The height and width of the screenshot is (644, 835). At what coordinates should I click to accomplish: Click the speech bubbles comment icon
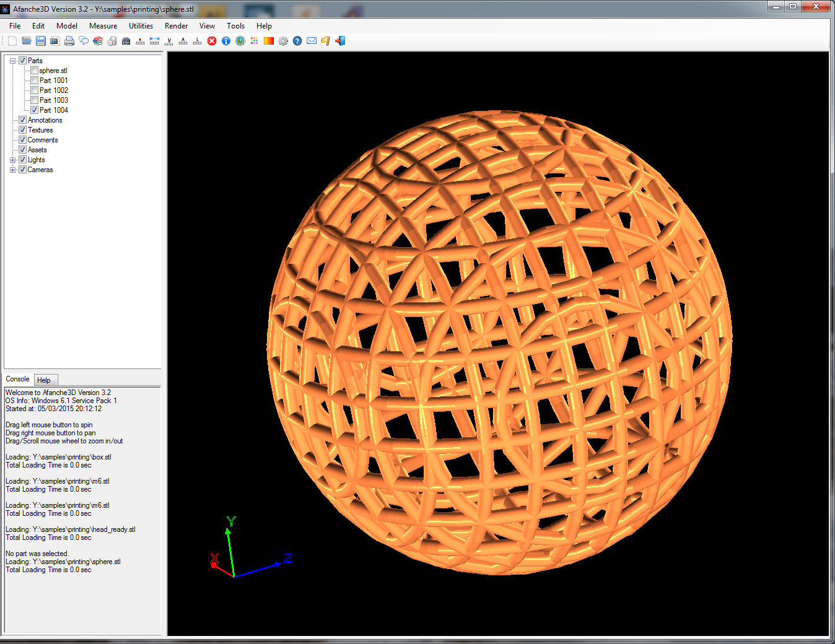(x=84, y=41)
